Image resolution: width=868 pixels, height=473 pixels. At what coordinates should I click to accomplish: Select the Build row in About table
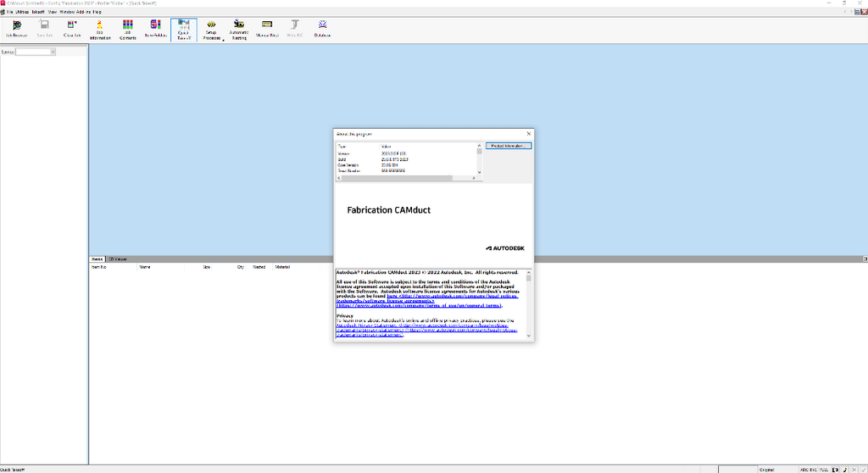[x=406, y=159]
